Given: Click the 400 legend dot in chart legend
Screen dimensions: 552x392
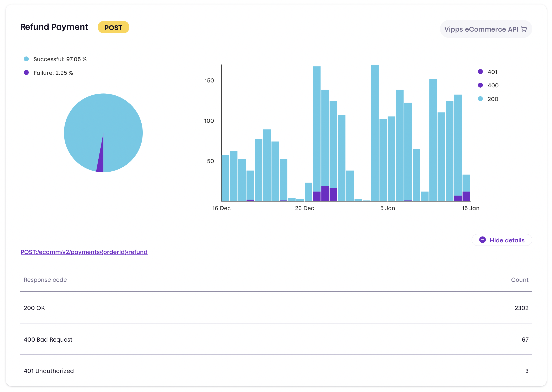Looking at the screenshot, I should pyautogui.click(x=481, y=85).
